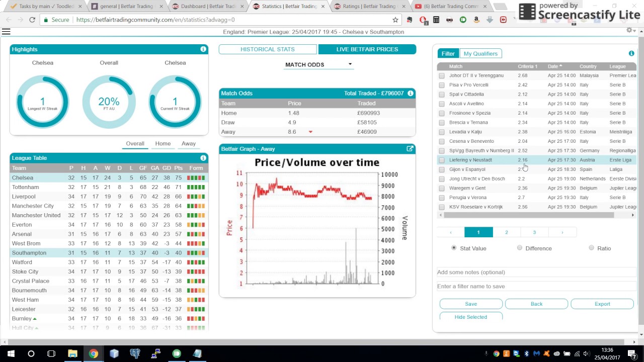Click the Filter panel info icon
The height and width of the screenshot is (362, 644).
click(x=631, y=53)
